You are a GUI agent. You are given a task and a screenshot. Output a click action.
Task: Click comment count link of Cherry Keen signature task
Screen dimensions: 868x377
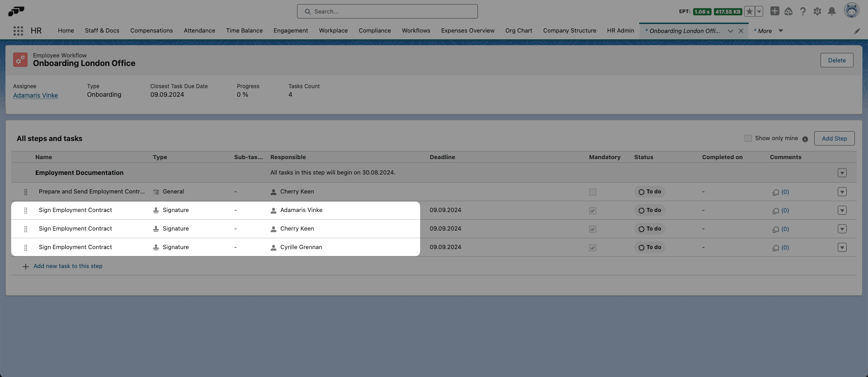[x=785, y=229]
